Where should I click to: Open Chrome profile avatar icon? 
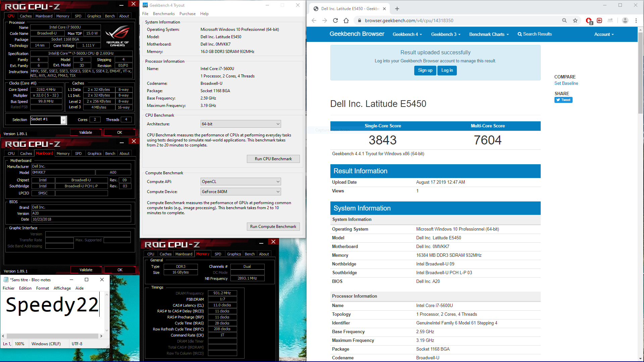(625, 20)
